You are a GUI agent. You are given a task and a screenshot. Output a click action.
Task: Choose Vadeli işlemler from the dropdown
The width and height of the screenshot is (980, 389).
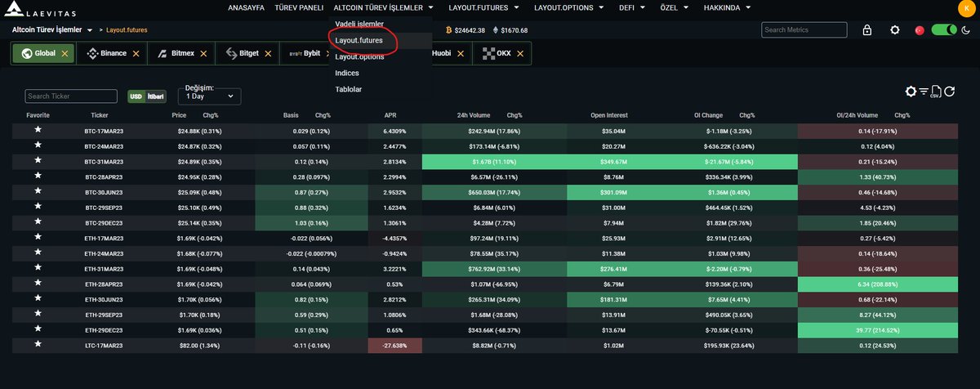click(x=359, y=24)
